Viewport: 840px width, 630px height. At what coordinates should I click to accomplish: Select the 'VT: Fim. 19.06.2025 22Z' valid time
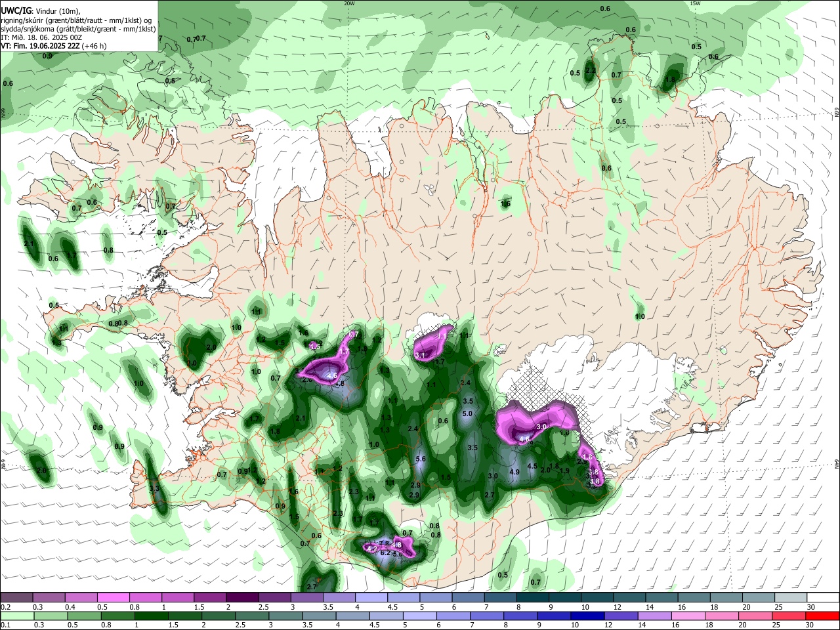(x=41, y=46)
